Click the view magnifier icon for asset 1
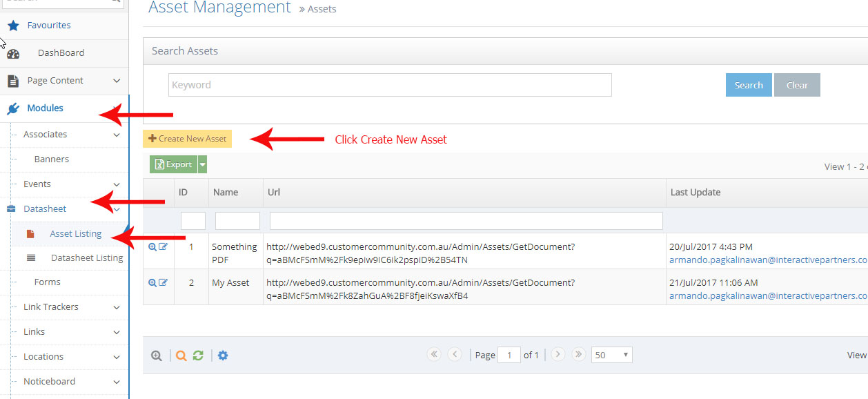This screenshot has height=399, width=868. (152, 246)
